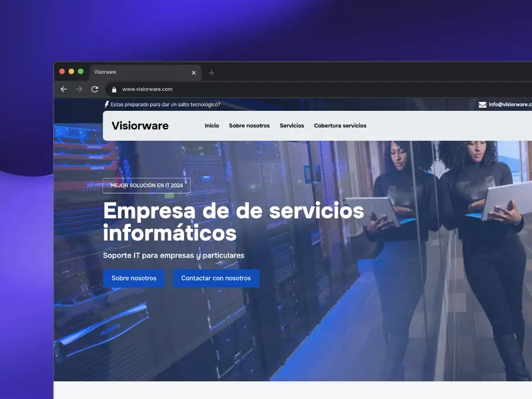Select Inicio in the navigation menu

tap(212, 126)
